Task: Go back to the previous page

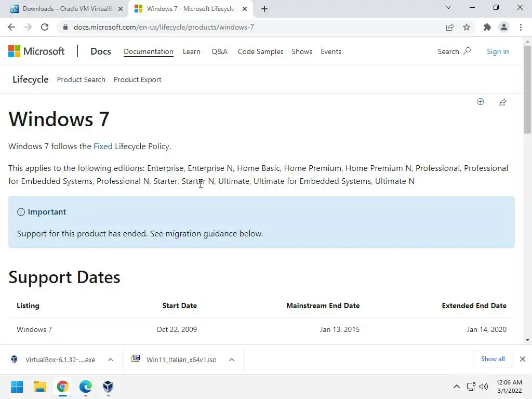Action: tap(11, 27)
